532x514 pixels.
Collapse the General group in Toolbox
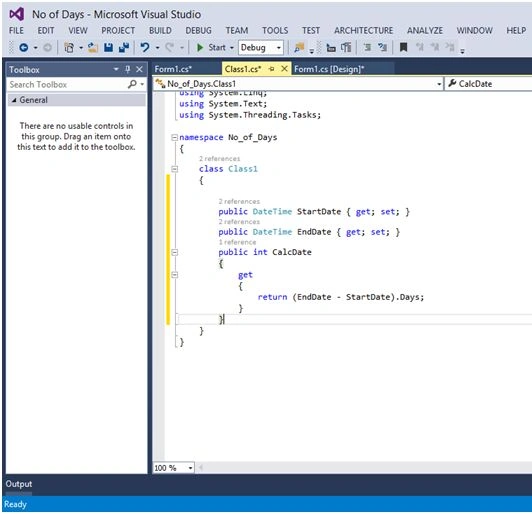(14, 100)
